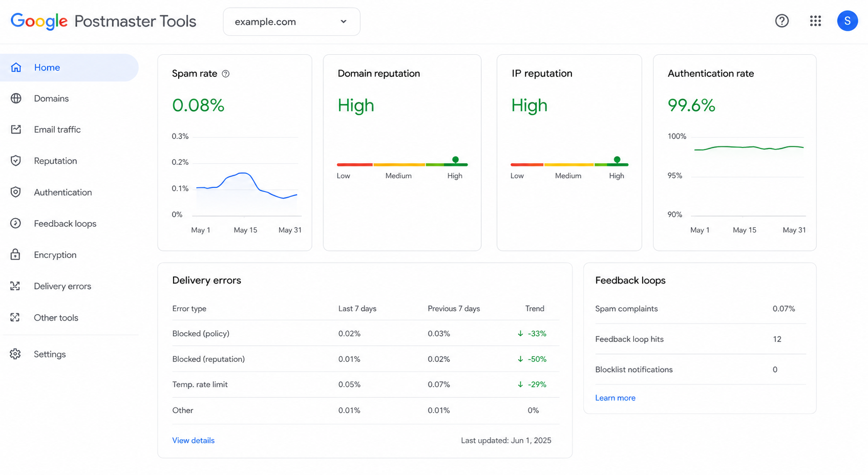This screenshot has width=868, height=475.
Task: Click the 0.05% Temp. rate limit value
Action: [x=349, y=384]
